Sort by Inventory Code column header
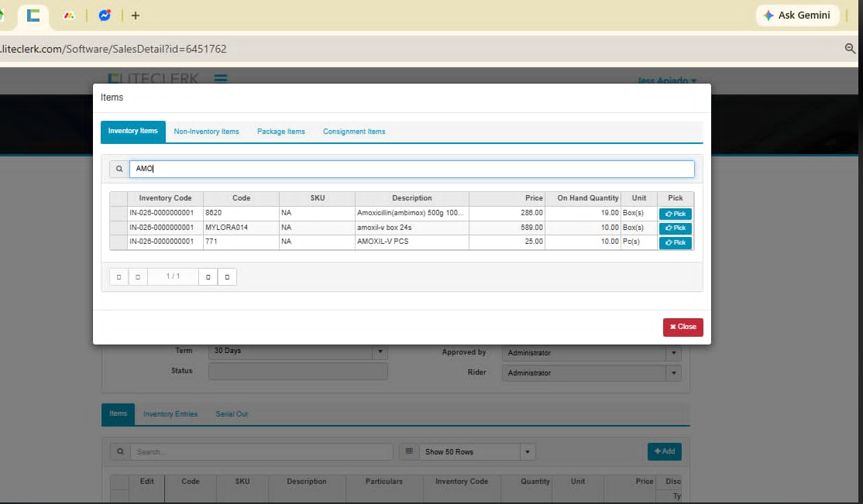863x504 pixels. tap(165, 198)
